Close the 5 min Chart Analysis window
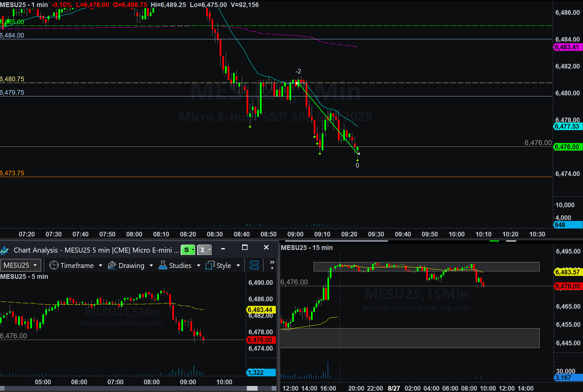This screenshot has height=392, width=583. click(266, 248)
